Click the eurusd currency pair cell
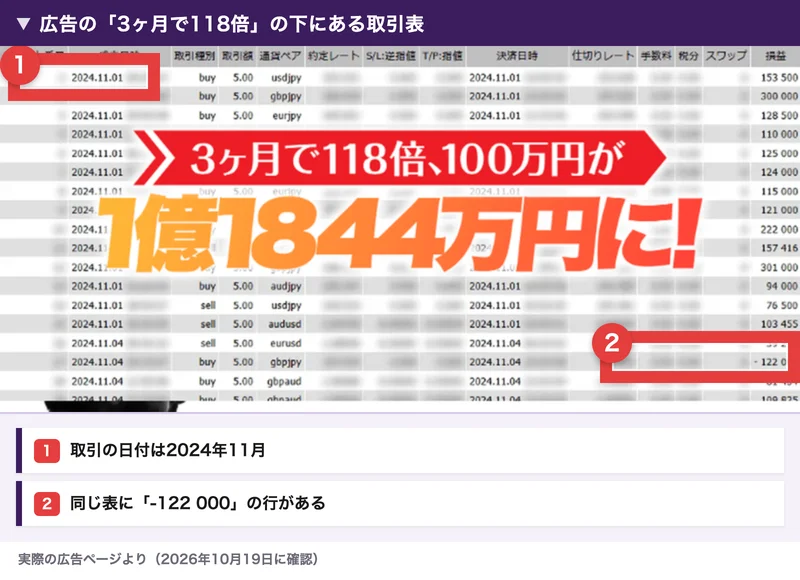 pyautogui.click(x=286, y=343)
